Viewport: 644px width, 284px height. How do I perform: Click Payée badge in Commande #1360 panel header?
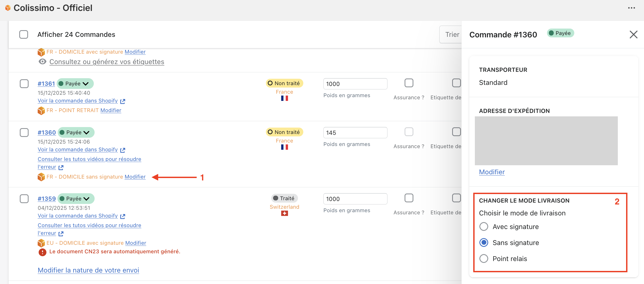pyautogui.click(x=560, y=33)
